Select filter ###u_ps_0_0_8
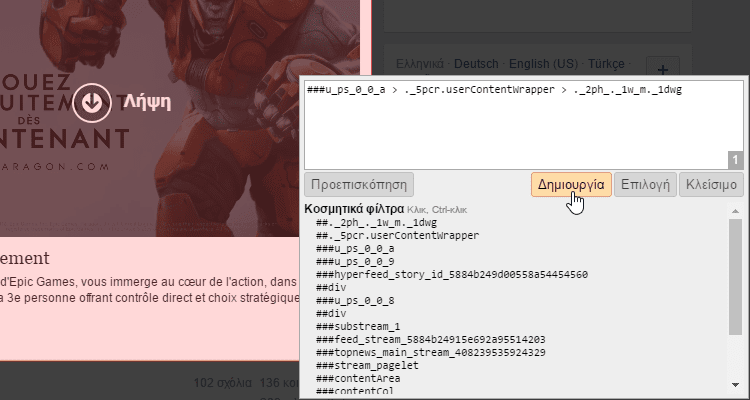This screenshot has height=400, width=750. (355, 300)
